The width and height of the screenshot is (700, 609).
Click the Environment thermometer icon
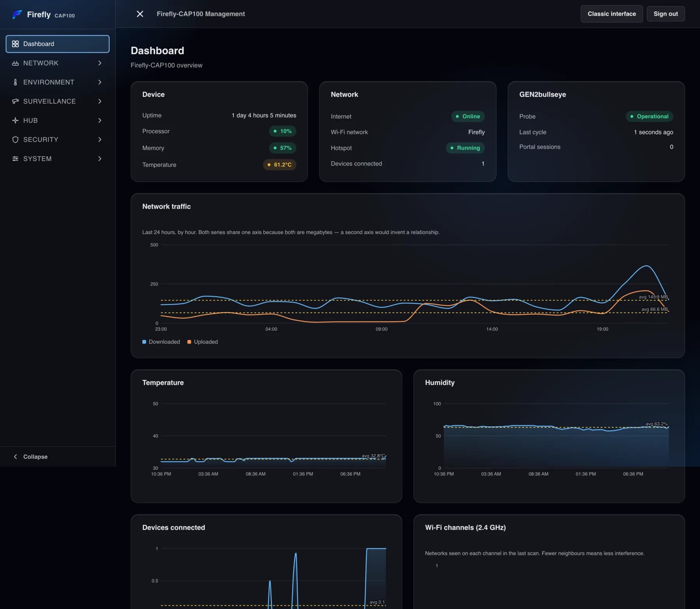(x=15, y=82)
